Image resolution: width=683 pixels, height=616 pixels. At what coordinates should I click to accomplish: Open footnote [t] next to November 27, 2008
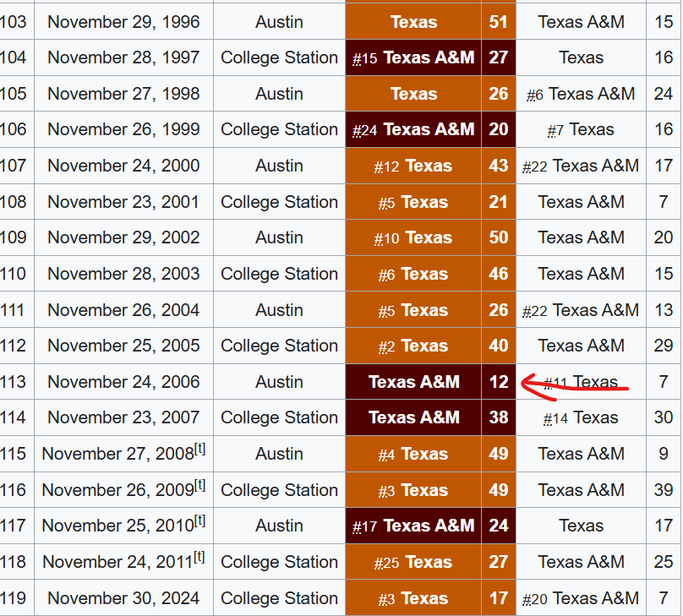(x=199, y=450)
